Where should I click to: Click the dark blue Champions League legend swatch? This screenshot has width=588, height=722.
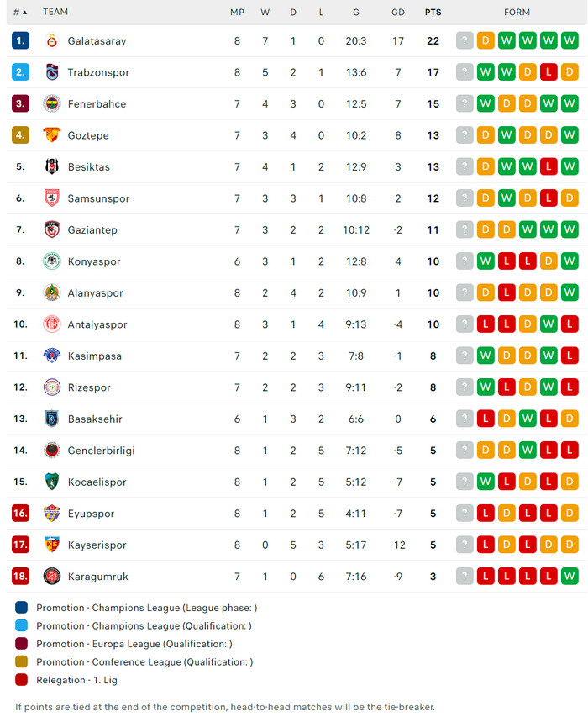click(21, 608)
